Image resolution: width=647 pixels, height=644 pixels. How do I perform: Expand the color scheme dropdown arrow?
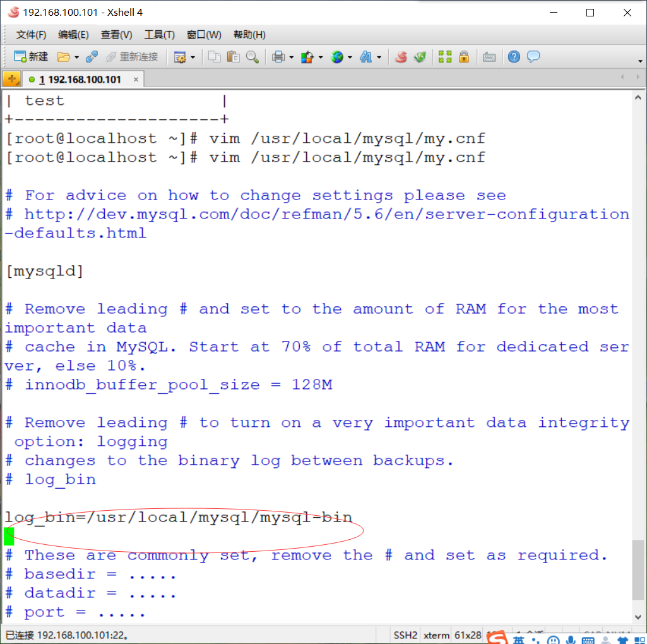[x=321, y=57]
